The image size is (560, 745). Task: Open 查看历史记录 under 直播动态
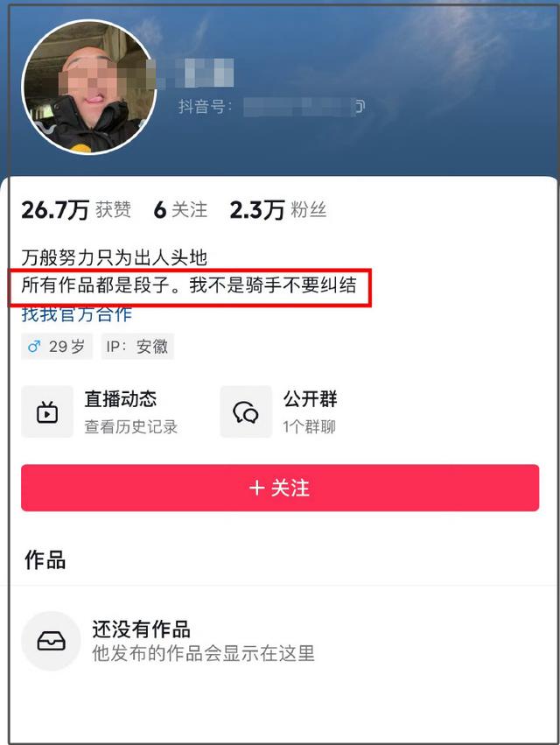(x=131, y=426)
